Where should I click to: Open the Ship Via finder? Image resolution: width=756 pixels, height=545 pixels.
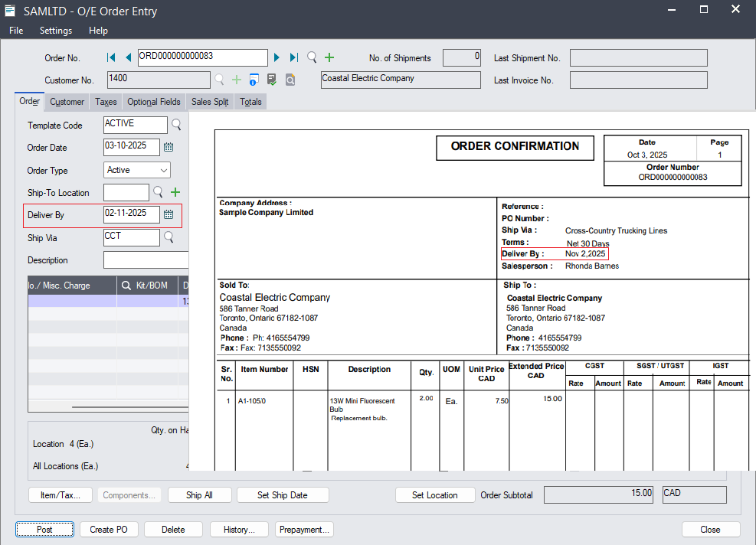(x=169, y=237)
